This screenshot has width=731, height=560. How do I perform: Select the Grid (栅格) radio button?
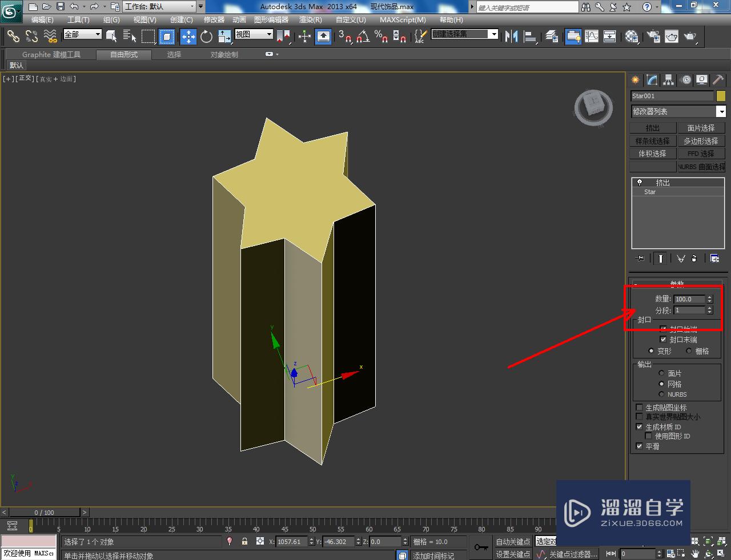click(x=689, y=351)
